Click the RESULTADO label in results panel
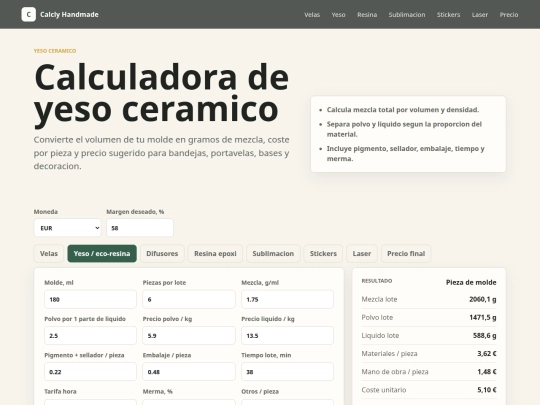540x405 pixels. click(377, 281)
